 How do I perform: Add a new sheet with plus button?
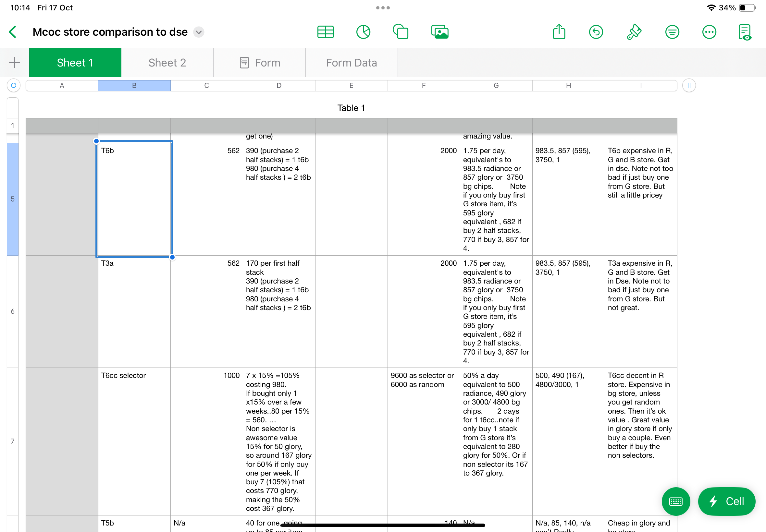(14, 63)
